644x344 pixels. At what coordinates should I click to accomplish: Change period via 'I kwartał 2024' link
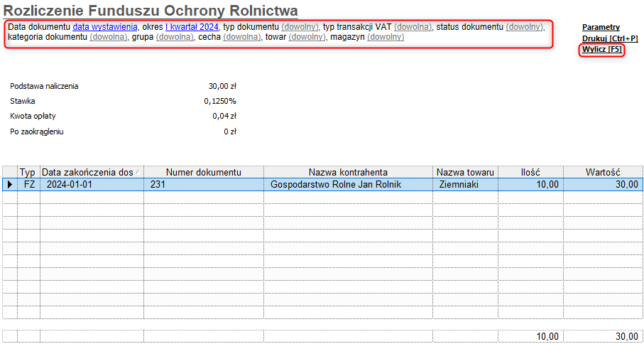pos(192,28)
